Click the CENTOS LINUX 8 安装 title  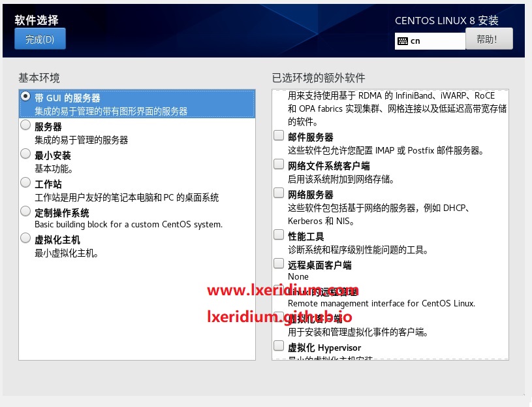pyautogui.click(x=446, y=21)
